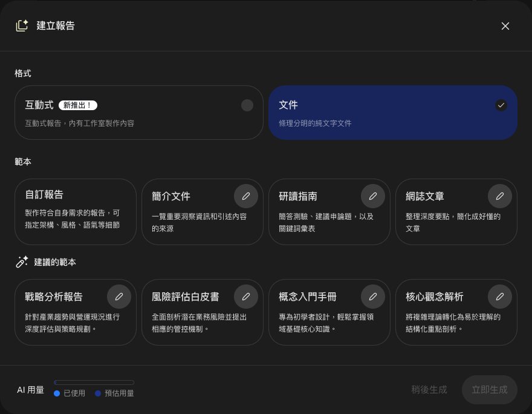Click the 預估用量 legend text

pyautogui.click(x=119, y=393)
